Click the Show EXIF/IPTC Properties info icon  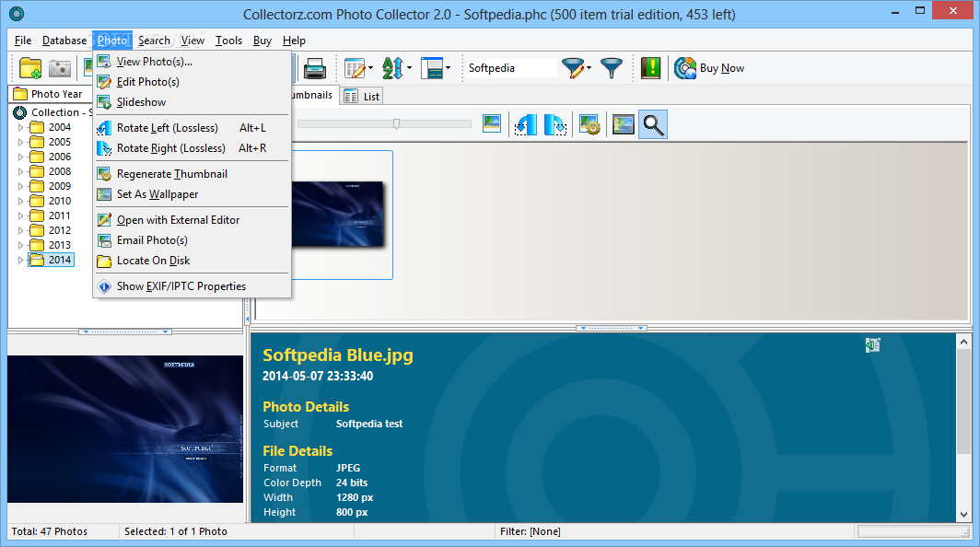104,286
